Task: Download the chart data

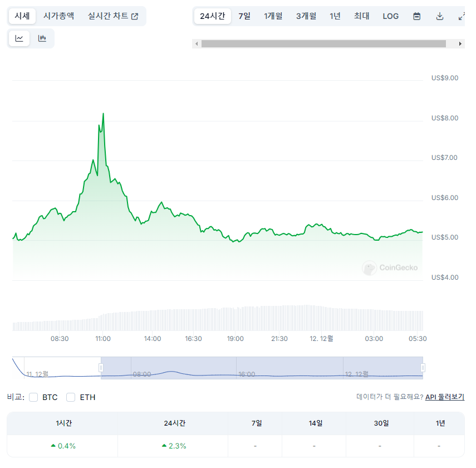Action: pos(440,16)
